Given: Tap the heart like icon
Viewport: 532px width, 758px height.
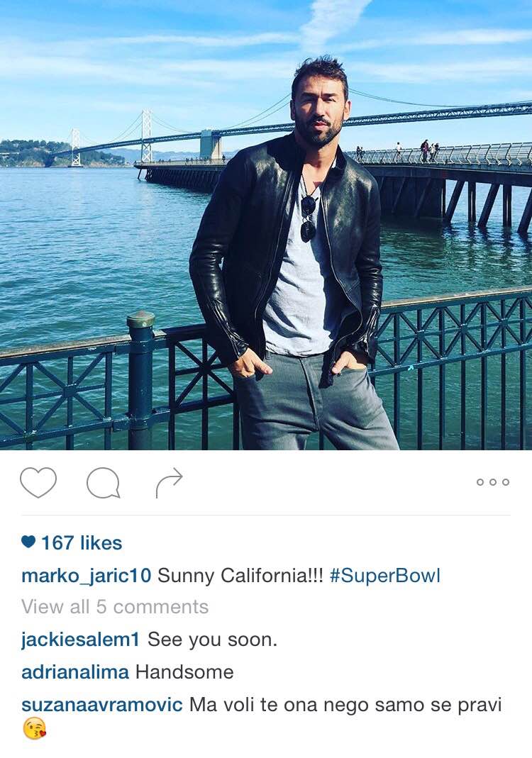Looking at the screenshot, I should click(38, 482).
